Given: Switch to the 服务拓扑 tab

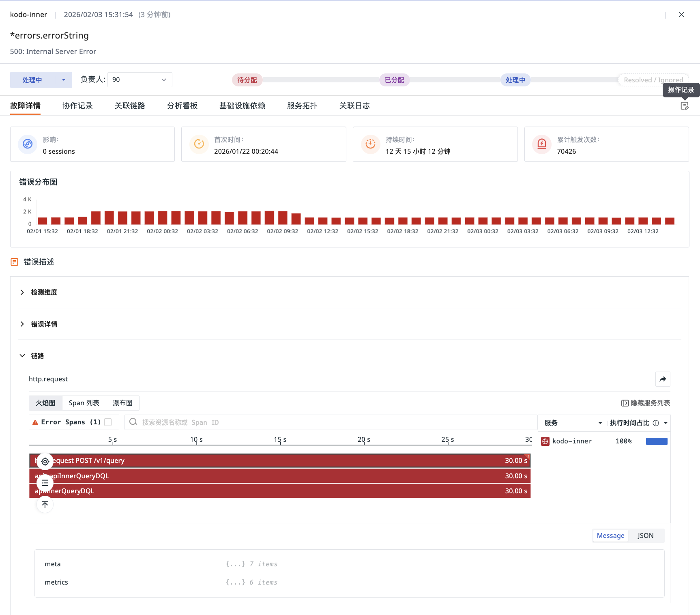Looking at the screenshot, I should (302, 106).
